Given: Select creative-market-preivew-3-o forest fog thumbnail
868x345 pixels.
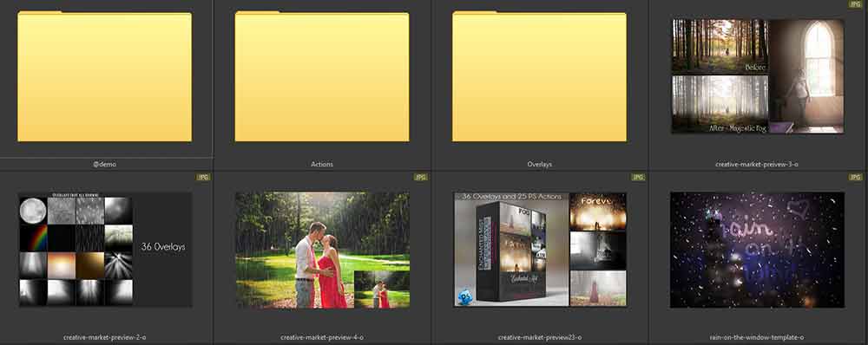Looking at the screenshot, I should point(757,76).
